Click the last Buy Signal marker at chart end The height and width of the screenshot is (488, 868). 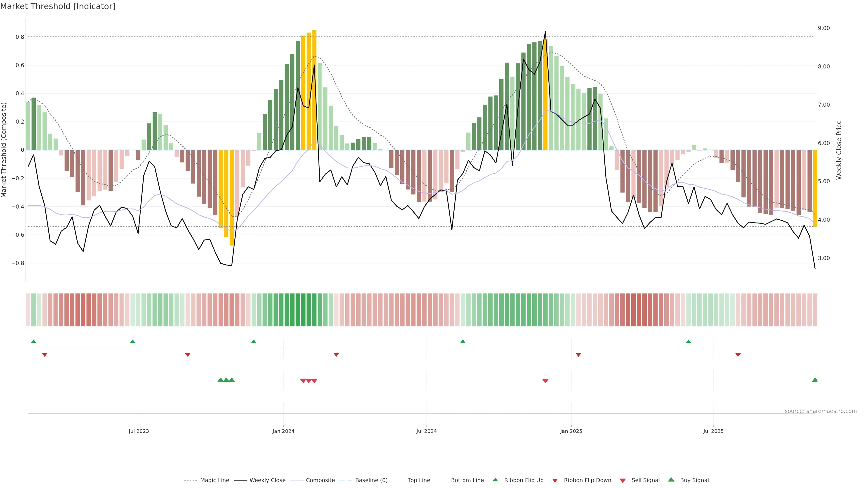click(x=815, y=380)
